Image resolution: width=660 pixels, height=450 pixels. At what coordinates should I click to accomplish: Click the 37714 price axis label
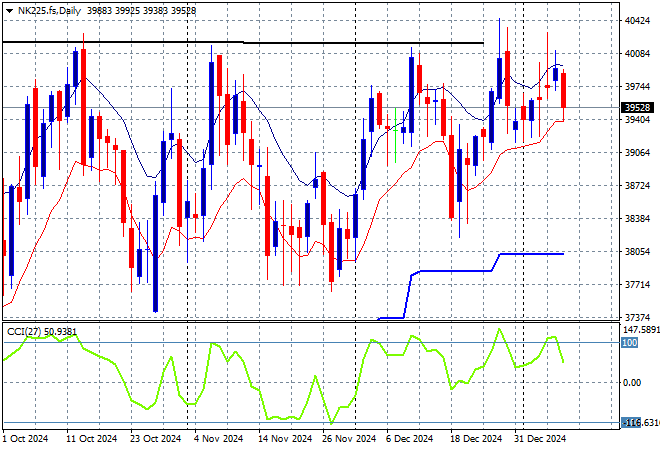(637, 285)
